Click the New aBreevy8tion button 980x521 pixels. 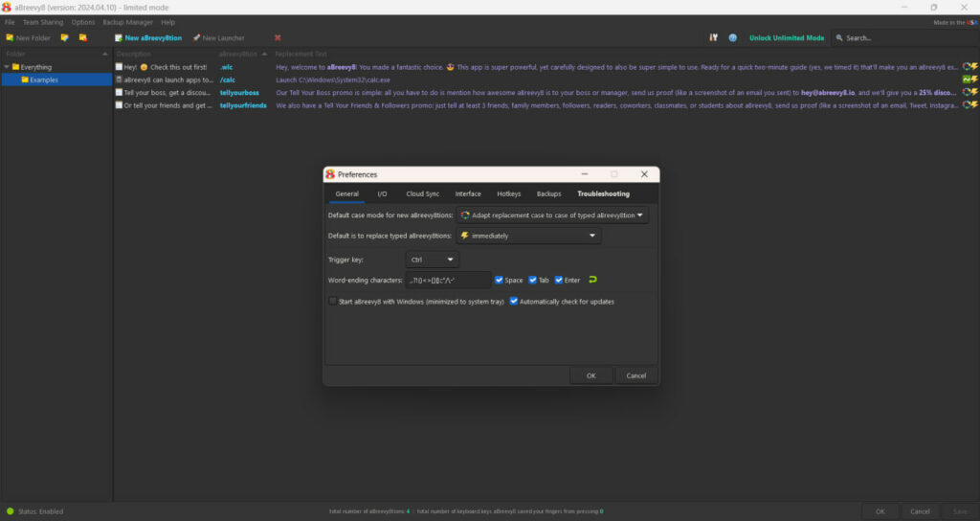[148, 37]
